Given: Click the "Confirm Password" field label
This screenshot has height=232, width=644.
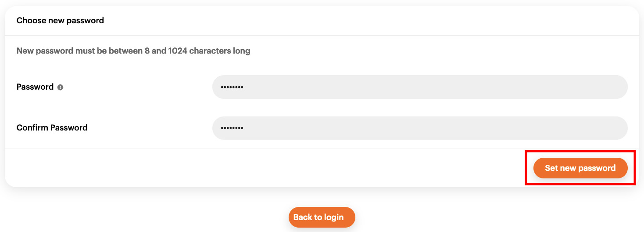Looking at the screenshot, I should click(52, 128).
